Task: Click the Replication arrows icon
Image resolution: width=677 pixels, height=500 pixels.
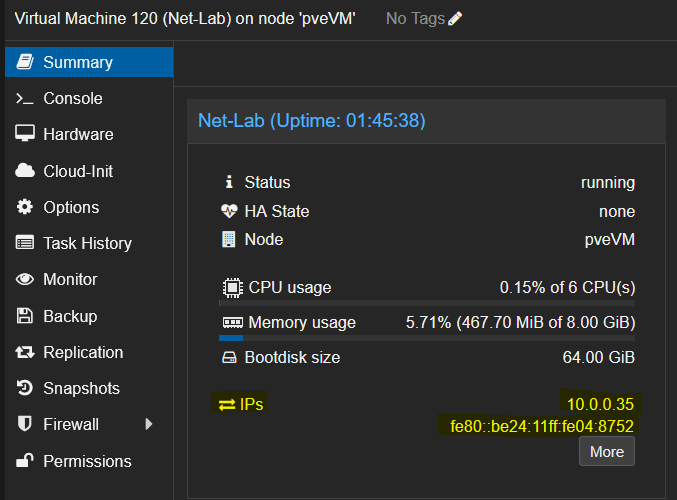Action: [x=25, y=352]
